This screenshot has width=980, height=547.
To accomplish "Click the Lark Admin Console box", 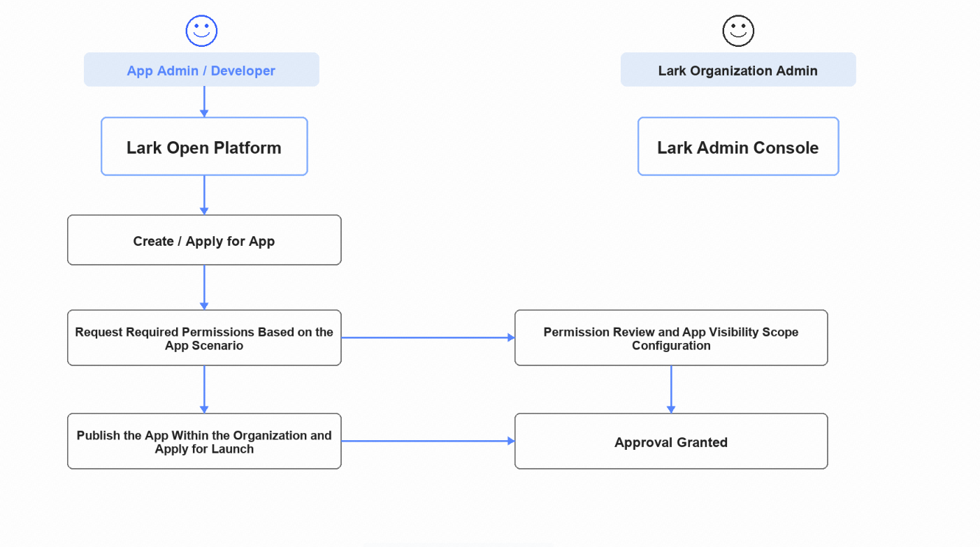I will click(x=738, y=146).
